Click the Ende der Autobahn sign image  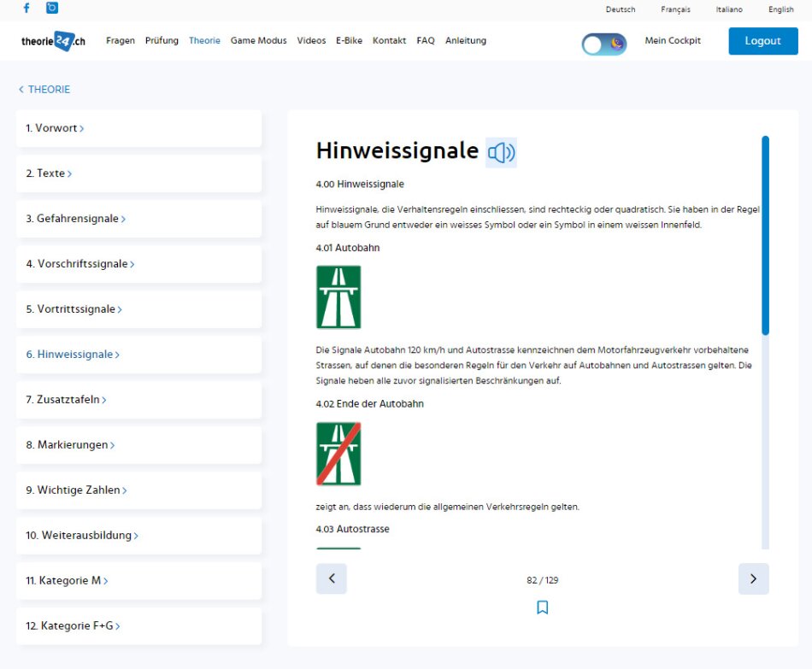click(x=338, y=454)
